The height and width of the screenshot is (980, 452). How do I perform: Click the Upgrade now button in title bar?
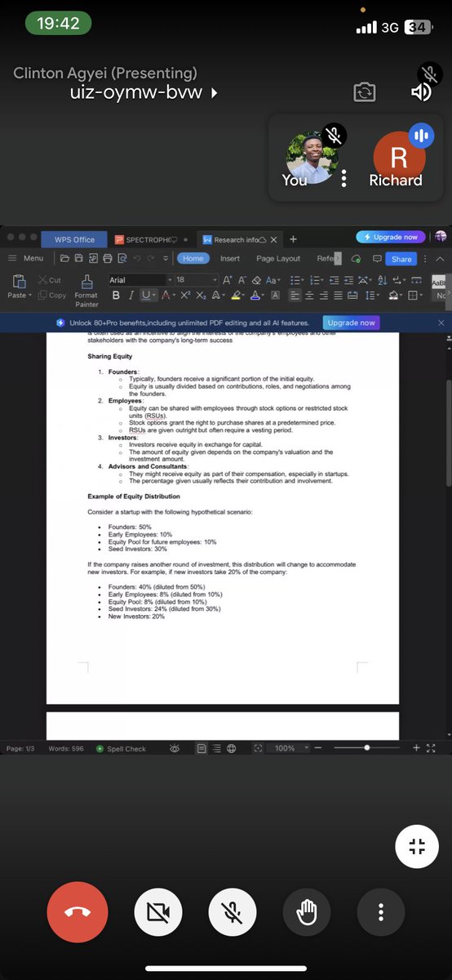pos(390,237)
